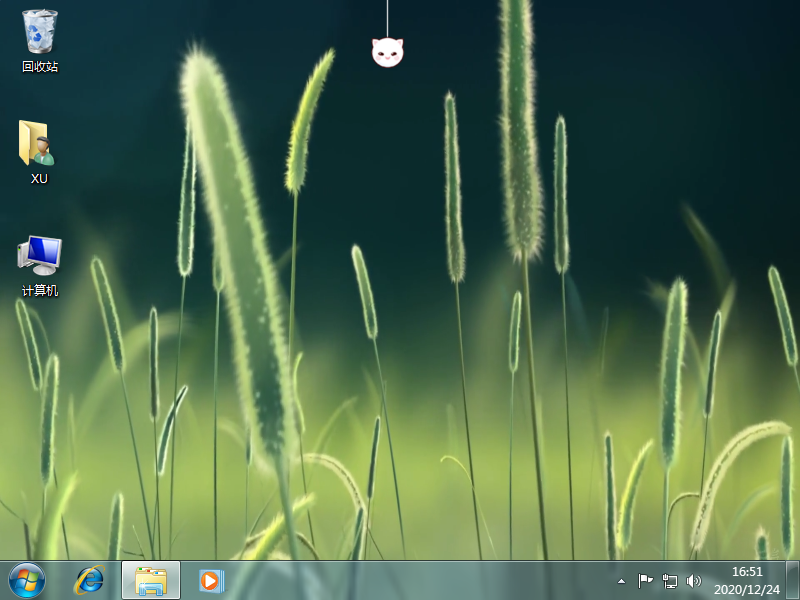Click the 16:51 time in the taskbar
This screenshot has height=600, width=800.
click(x=747, y=572)
